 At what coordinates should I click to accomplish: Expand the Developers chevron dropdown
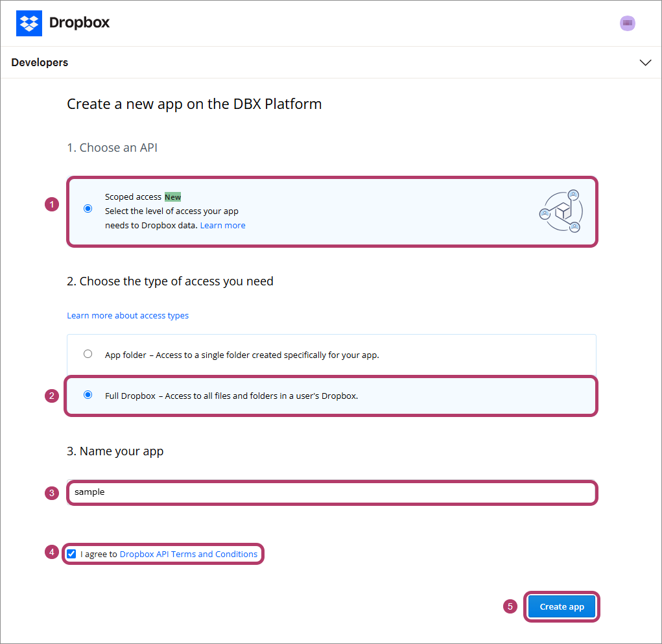tap(645, 63)
